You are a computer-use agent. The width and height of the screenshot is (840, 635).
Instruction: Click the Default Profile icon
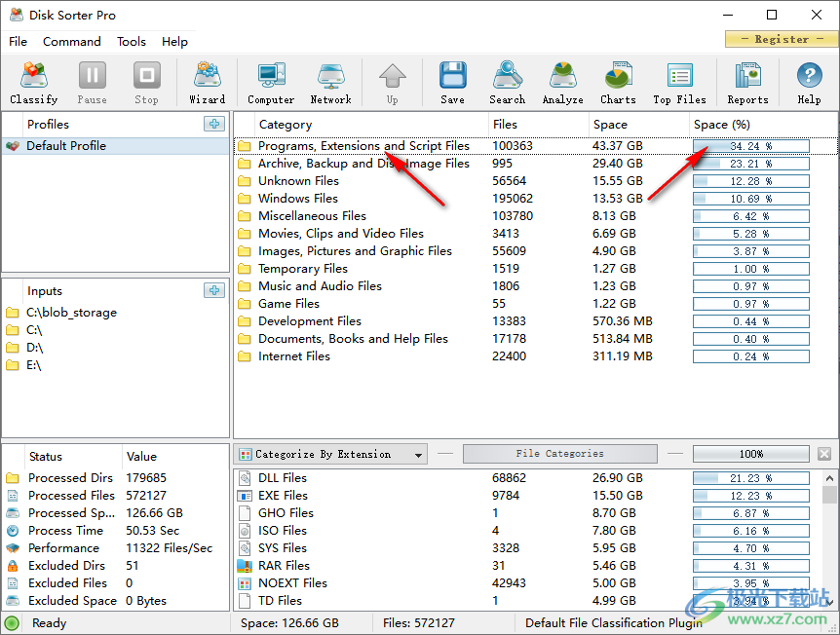pyautogui.click(x=13, y=146)
